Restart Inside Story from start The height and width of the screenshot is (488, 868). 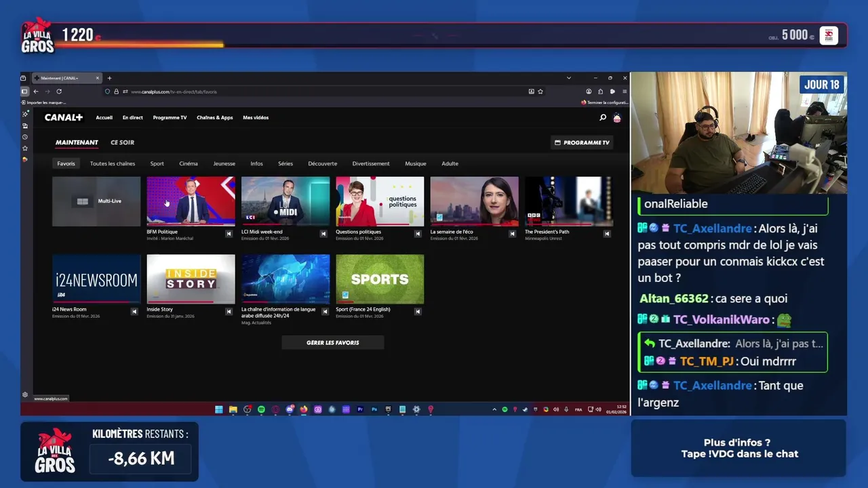point(229,312)
